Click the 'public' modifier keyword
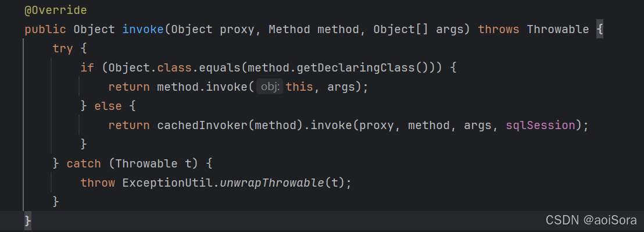 [45, 30]
